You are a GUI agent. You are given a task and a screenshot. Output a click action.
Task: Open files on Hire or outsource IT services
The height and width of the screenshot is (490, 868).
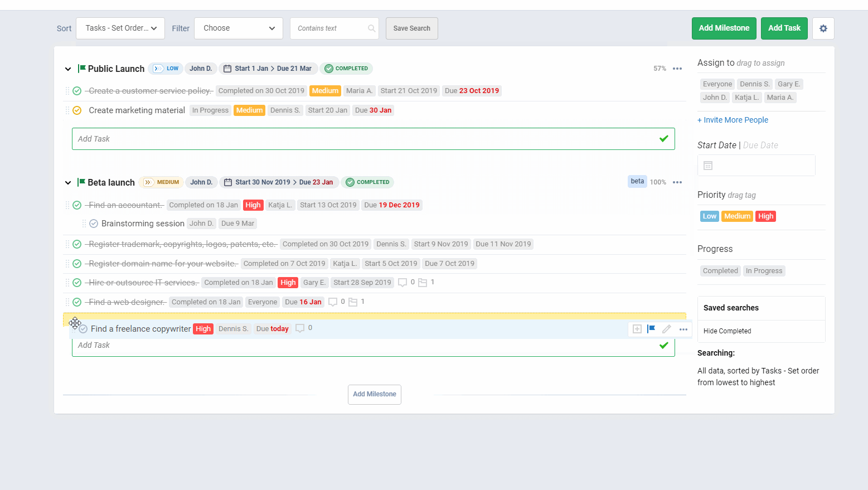[x=423, y=283]
